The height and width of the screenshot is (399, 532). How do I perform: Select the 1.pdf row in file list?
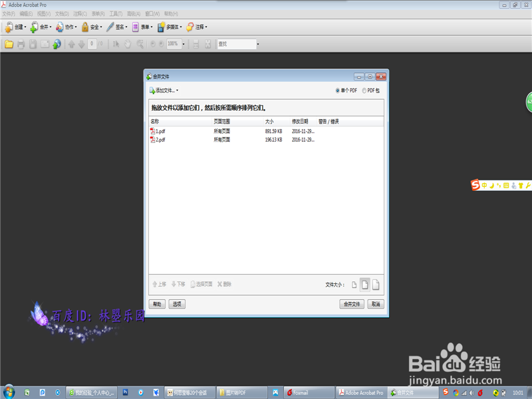(267, 131)
